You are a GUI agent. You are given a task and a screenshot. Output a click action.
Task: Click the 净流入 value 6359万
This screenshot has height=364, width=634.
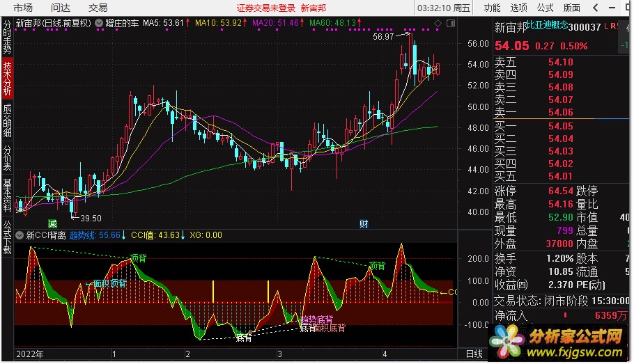(610, 315)
